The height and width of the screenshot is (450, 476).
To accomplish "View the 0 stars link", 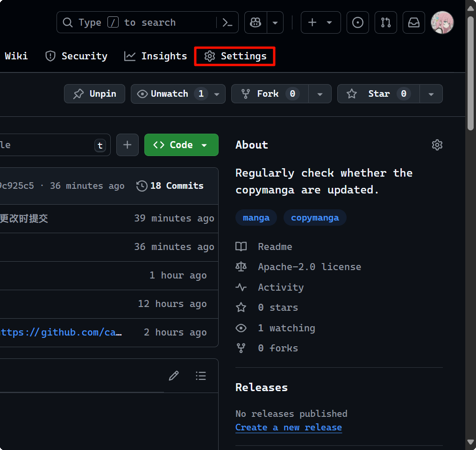I will pyautogui.click(x=267, y=307).
